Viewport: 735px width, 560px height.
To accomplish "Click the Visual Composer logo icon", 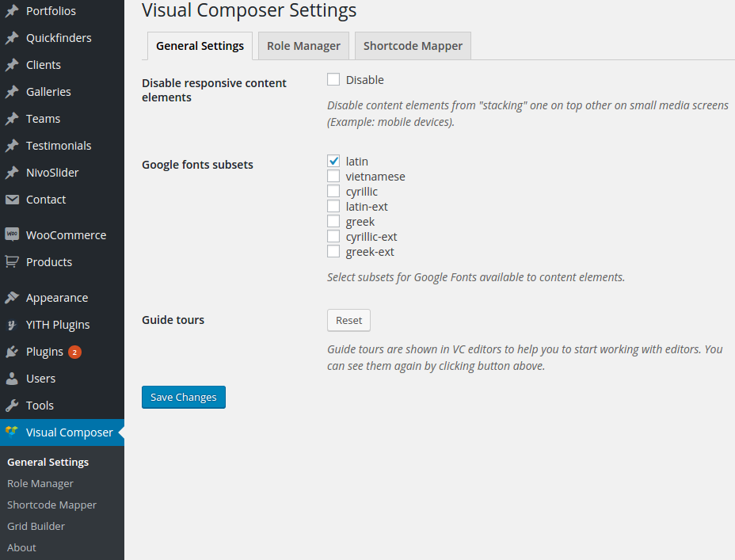I will point(12,432).
